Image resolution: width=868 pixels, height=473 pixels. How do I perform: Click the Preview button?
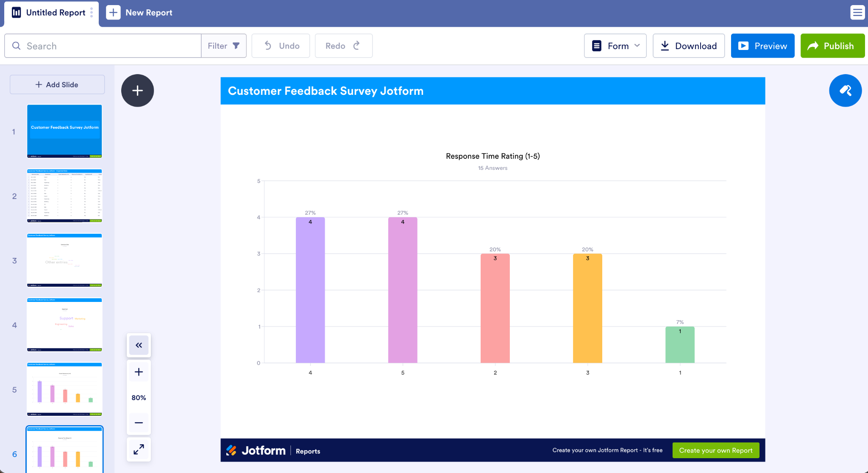(x=762, y=46)
